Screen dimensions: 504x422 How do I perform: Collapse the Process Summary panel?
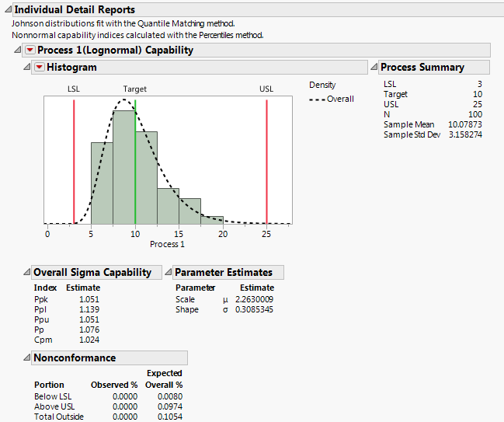pyautogui.click(x=374, y=68)
